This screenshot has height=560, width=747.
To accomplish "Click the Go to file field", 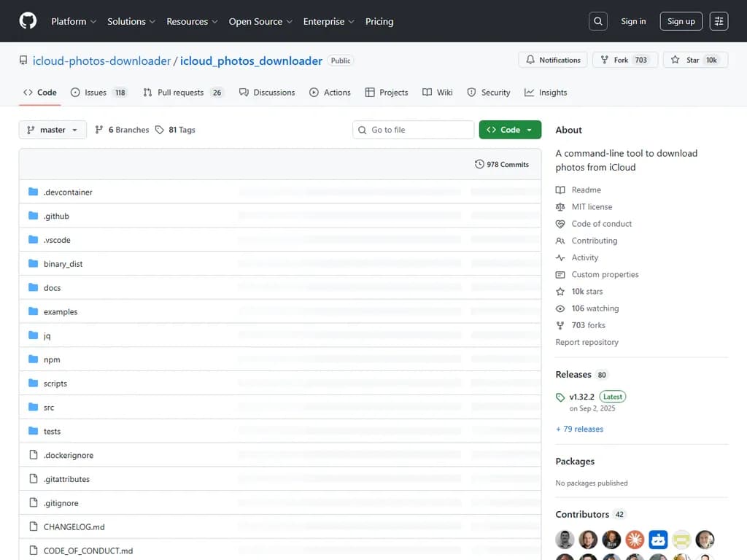I will (414, 130).
